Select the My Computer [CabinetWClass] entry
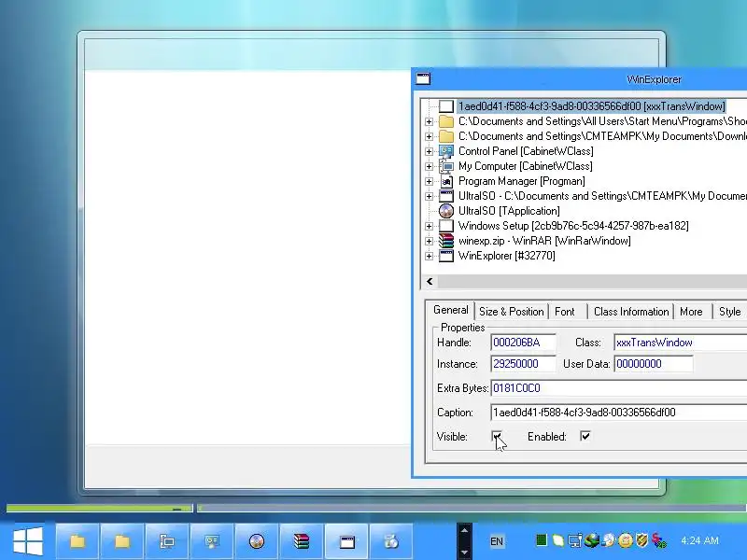The height and width of the screenshot is (560, 747). pos(525,166)
